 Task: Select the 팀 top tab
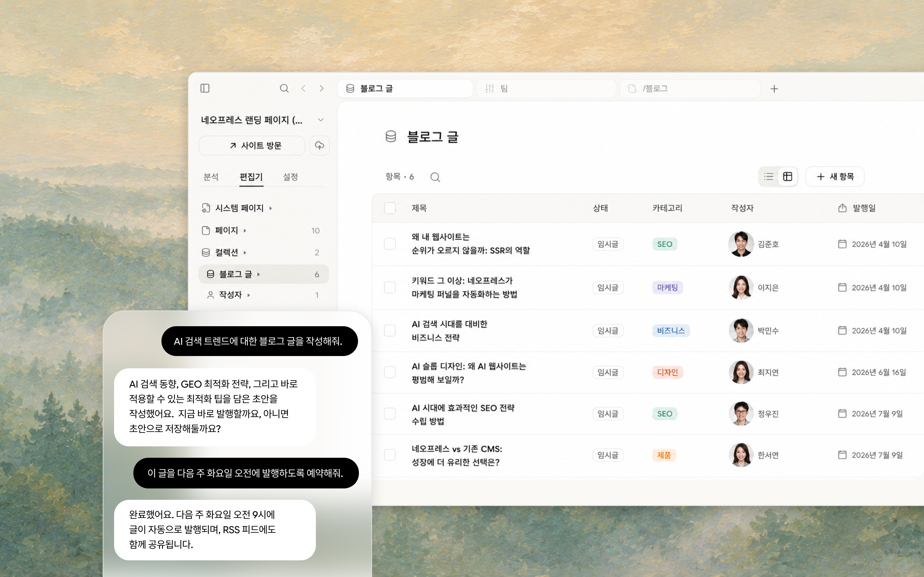point(546,89)
